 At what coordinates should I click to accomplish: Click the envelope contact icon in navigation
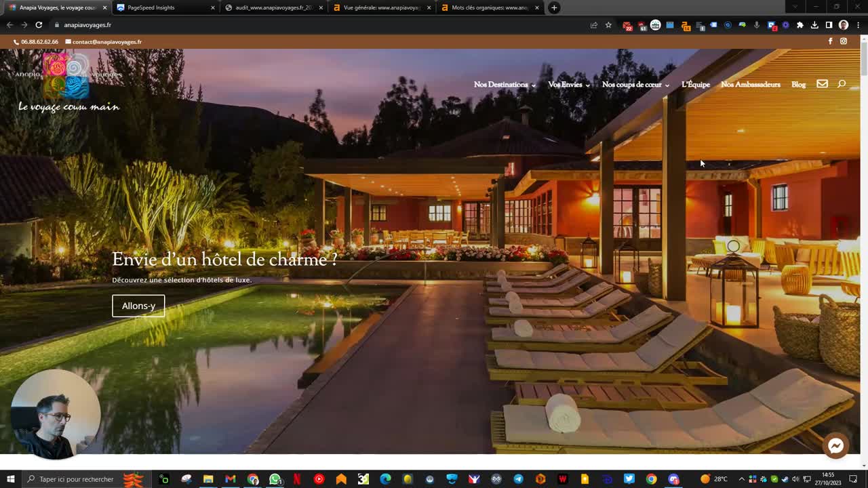tap(822, 84)
